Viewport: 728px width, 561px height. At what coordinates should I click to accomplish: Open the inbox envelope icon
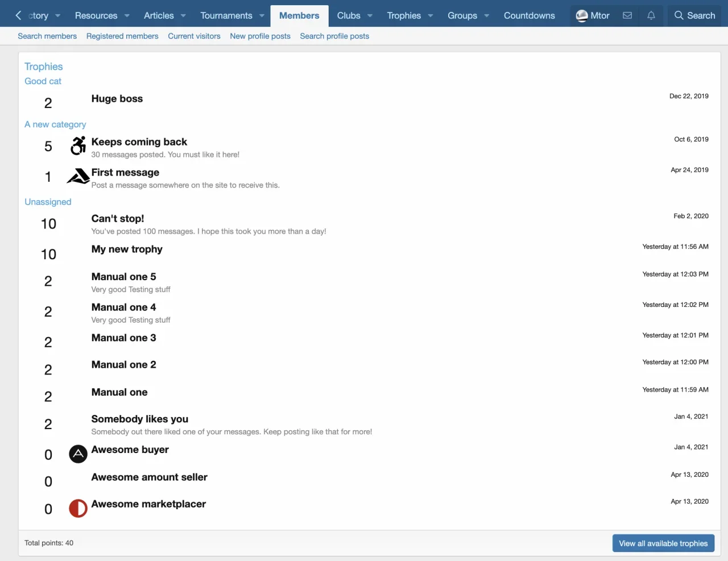tap(627, 15)
